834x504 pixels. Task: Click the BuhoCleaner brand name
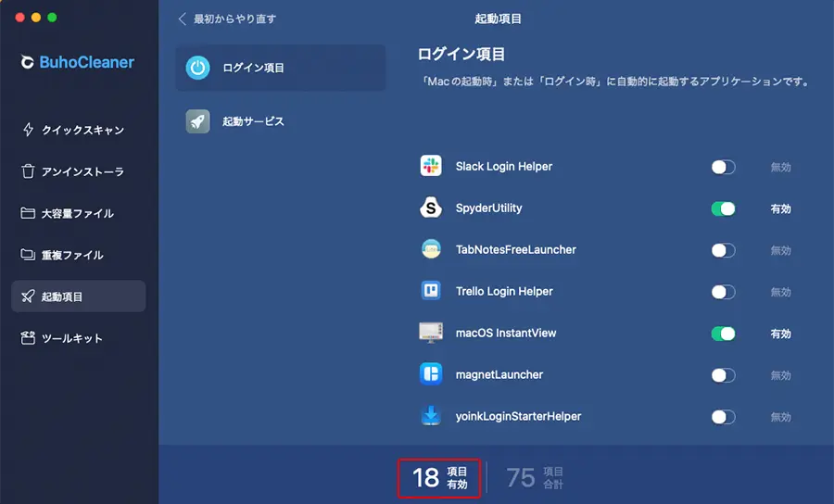(87, 62)
